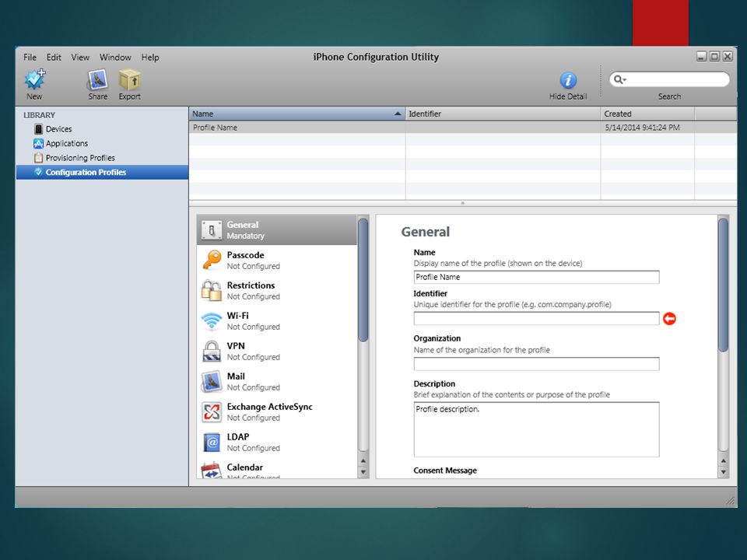The image size is (747, 560).
Task: Click the Hide Detail info icon
Action: [x=568, y=80]
